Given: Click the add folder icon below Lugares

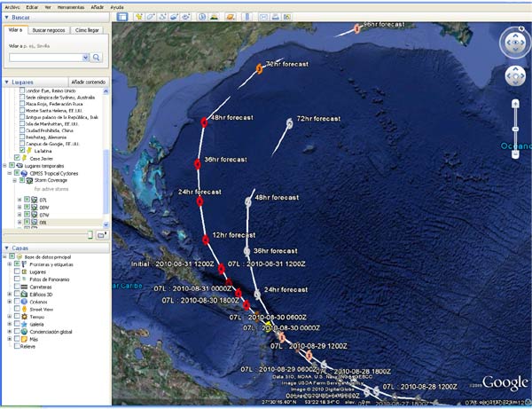Looking at the screenshot, I should (102, 235).
